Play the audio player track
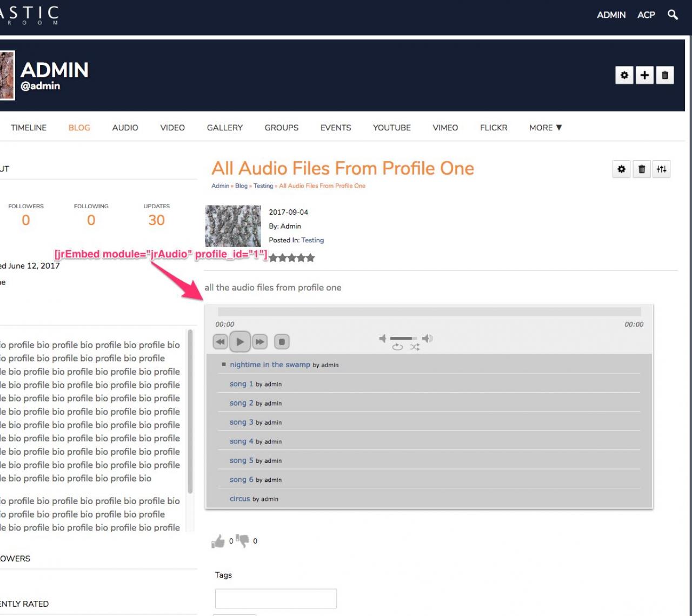This screenshot has width=692, height=616. pyautogui.click(x=240, y=342)
